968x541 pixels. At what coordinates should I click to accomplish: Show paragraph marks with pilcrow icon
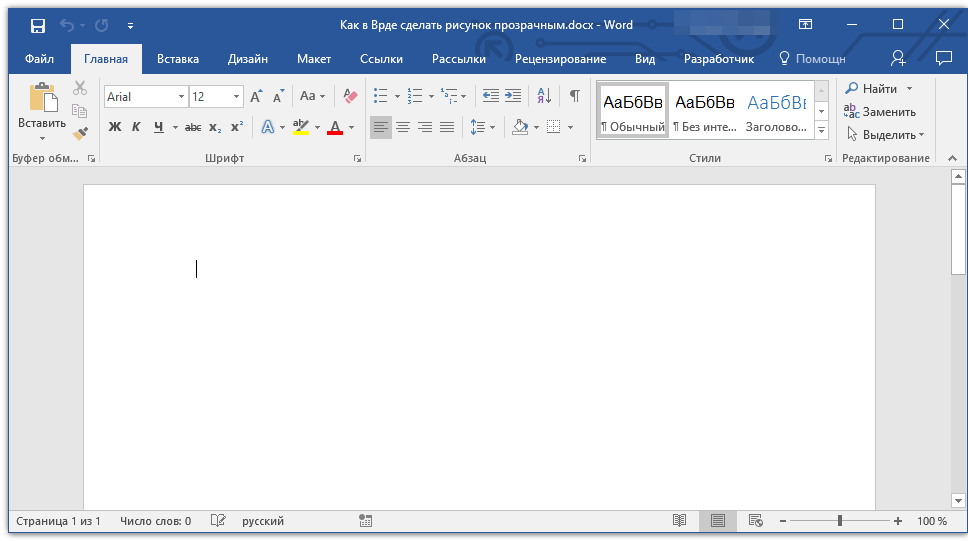click(574, 96)
